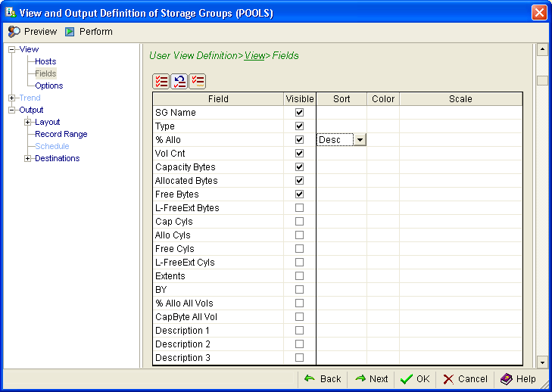Viewport: 552px width, 392px height.
Task: Click the green Perform play icon
Action: click(70, 32)
